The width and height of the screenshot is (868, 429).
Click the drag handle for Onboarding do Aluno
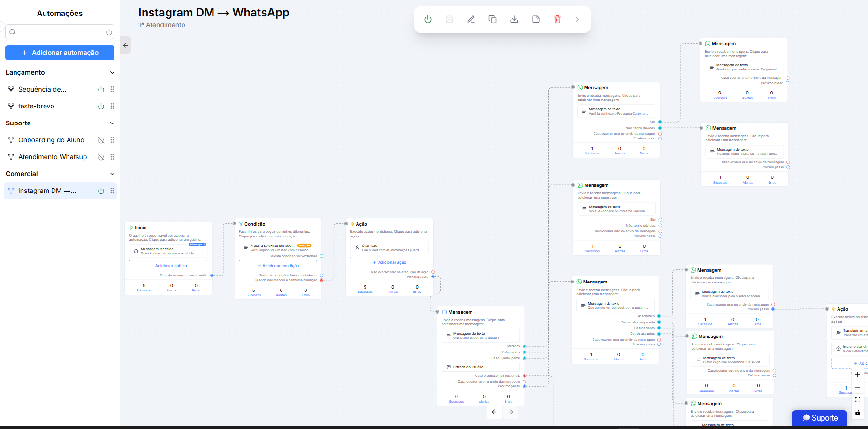click(x=112, y=140)
